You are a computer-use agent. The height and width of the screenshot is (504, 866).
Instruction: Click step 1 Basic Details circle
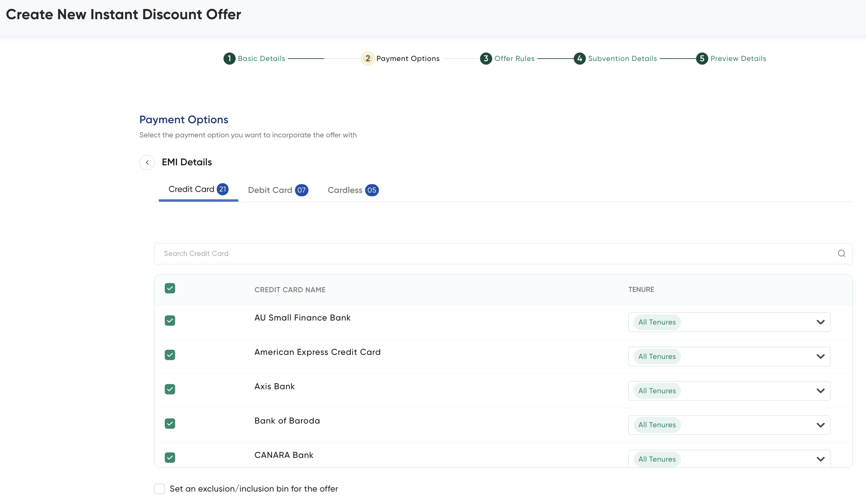click(229, 58)
